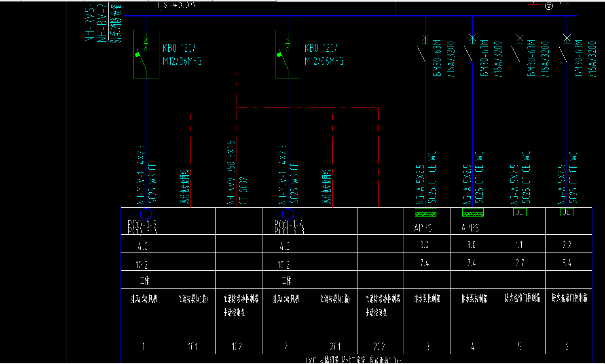This screenshot has height=364, width=605.
Task: Select circuit number 2C1
Action: coord(335,347)
